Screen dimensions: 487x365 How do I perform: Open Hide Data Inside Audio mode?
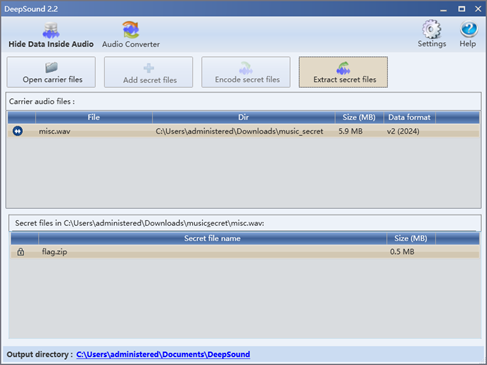click(x=51, y=35)
